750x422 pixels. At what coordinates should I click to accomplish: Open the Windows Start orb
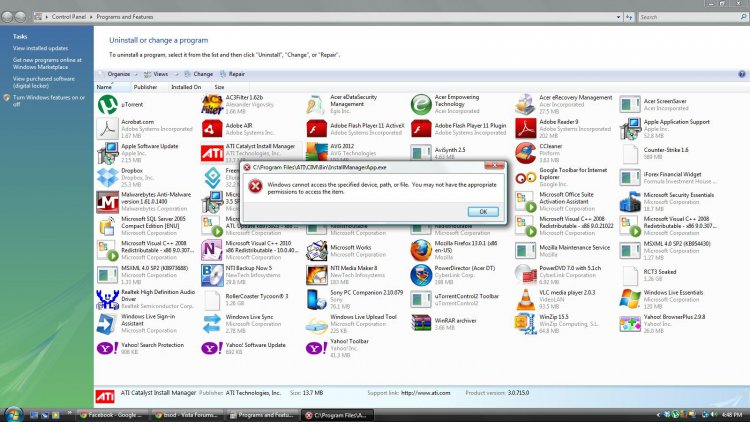coord(13,414)
